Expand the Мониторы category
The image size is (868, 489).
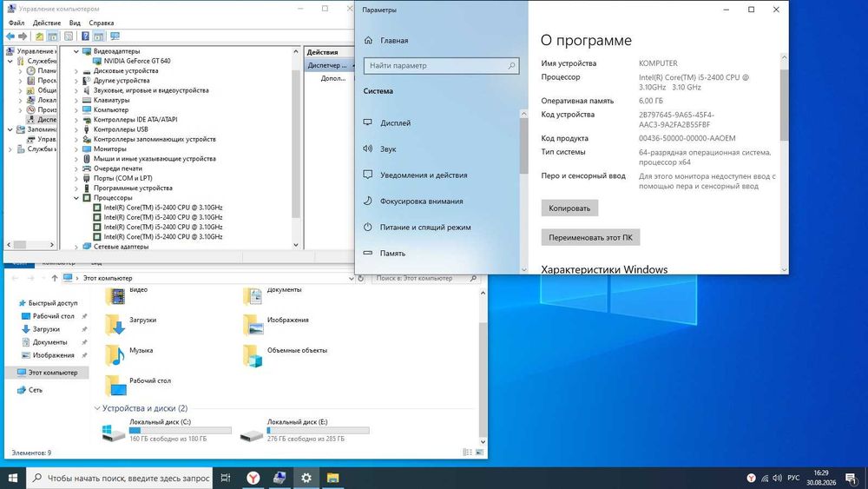(76, 149)
